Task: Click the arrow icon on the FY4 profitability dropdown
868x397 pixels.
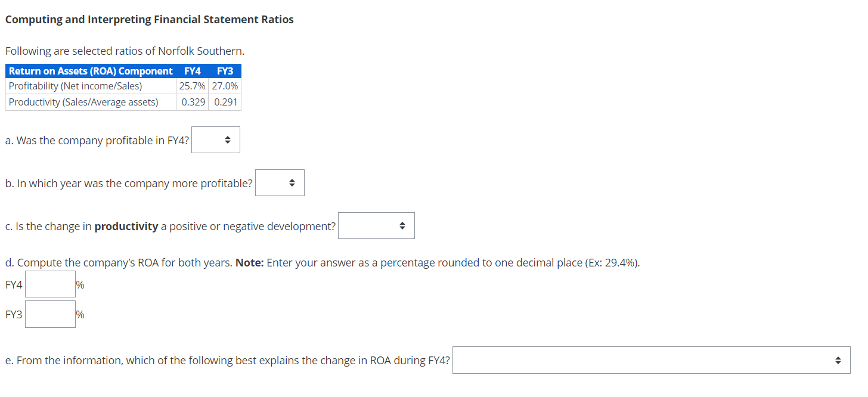Action: tap(227, 139)
